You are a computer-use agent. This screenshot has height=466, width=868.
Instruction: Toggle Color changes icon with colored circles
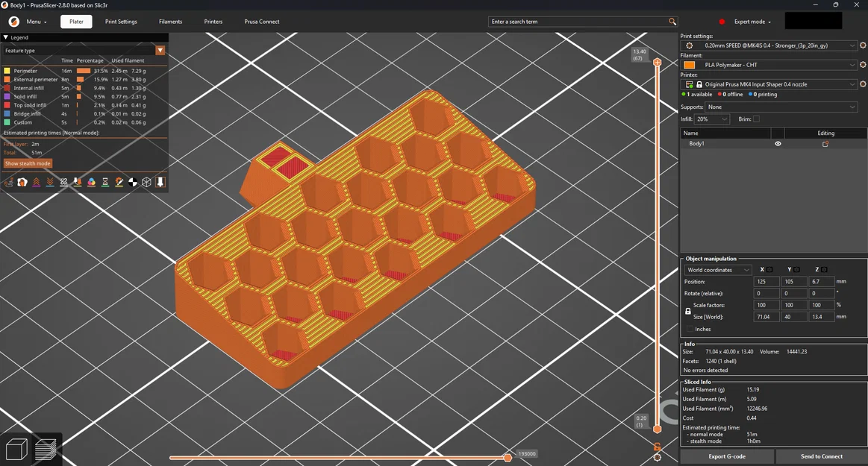point(91,182)
